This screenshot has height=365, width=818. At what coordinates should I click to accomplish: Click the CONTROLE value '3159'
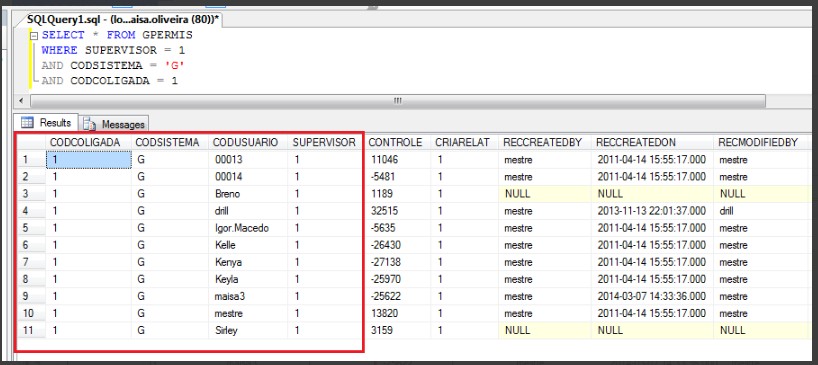(398, 330)
